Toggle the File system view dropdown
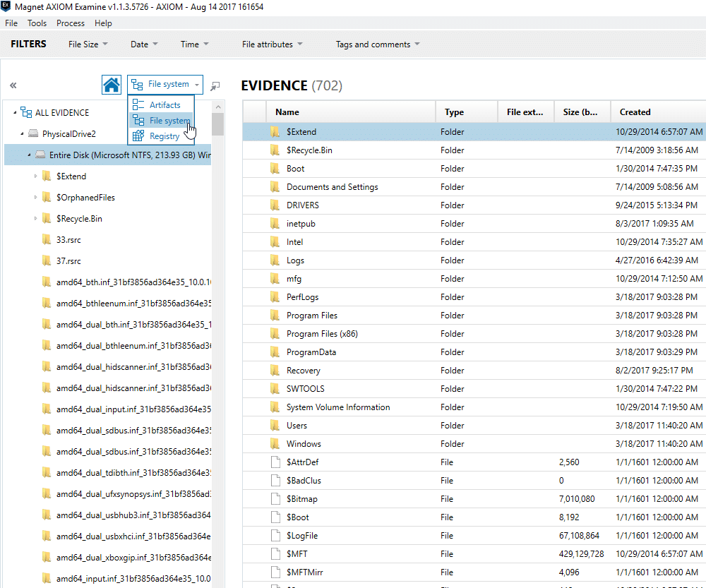Screen dimensions: 706x588 click(x=165, y=85)
